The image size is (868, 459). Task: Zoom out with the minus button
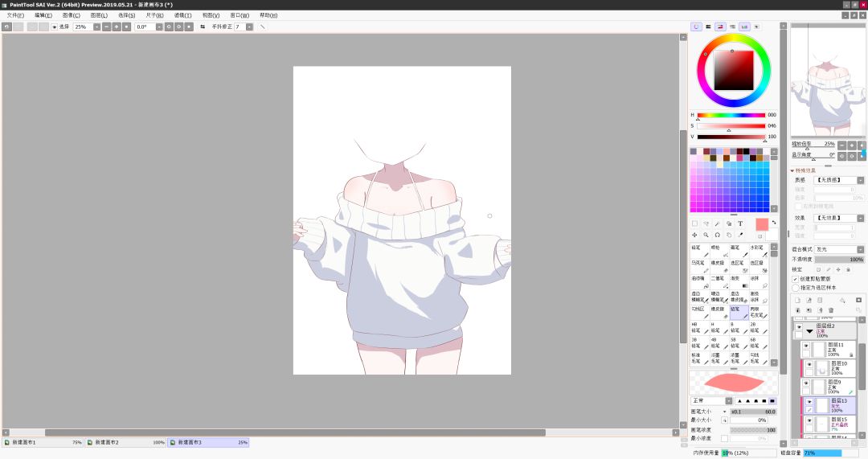pyautogui.click(x=107, y=27)
